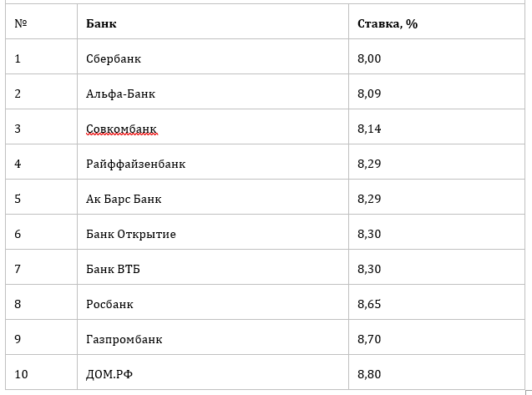Click on Ак Барс Банк

coord(124,199)
